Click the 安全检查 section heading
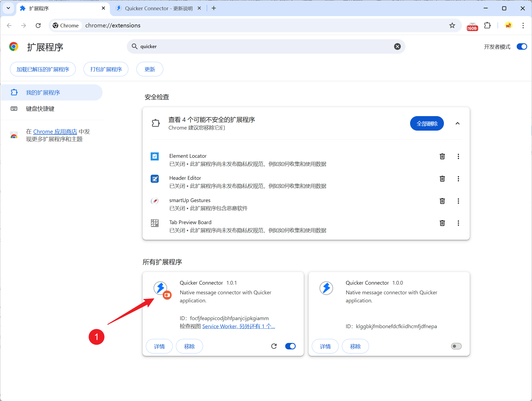The image size is (532, 401). [157, 97]
